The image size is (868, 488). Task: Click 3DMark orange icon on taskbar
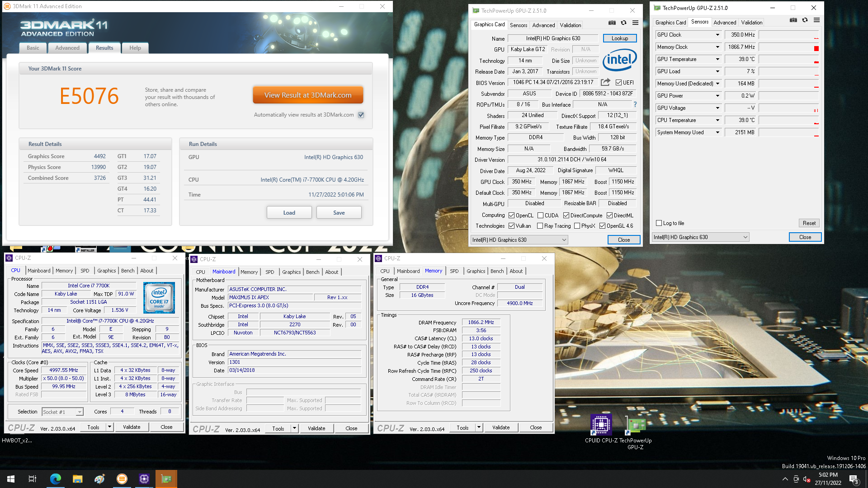point(122,479)
